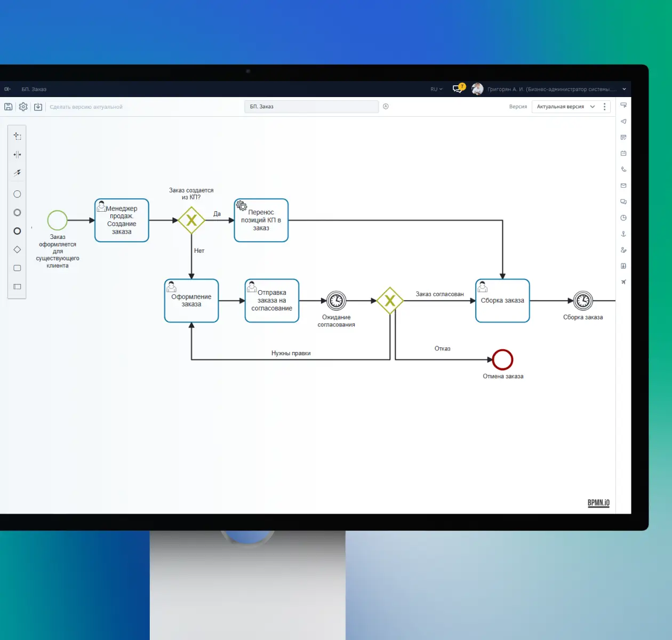Open the user avatar profile
This screenshot has height=640, width=672.
[477, 89]
